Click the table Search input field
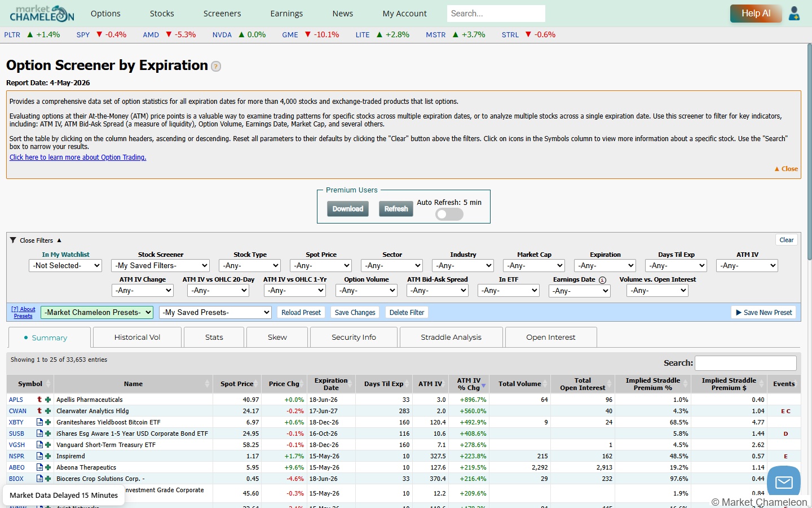812x508 pixels. (x=745, y=363)
